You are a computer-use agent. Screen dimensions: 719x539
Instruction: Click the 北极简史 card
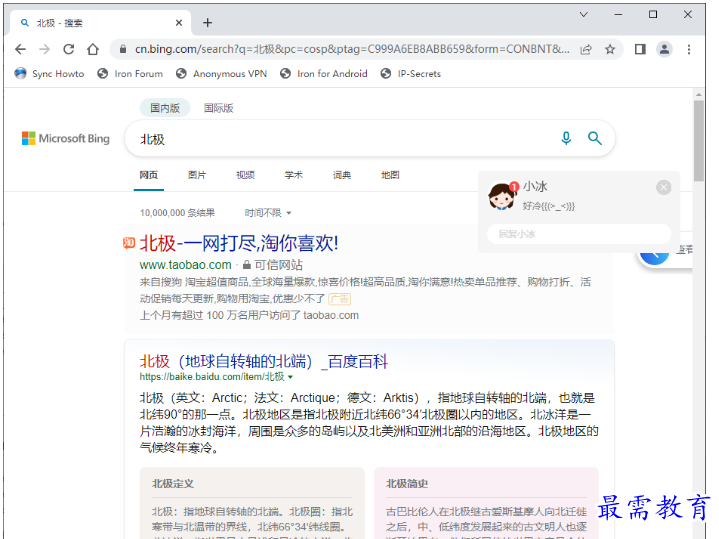(x=486, y=503)
